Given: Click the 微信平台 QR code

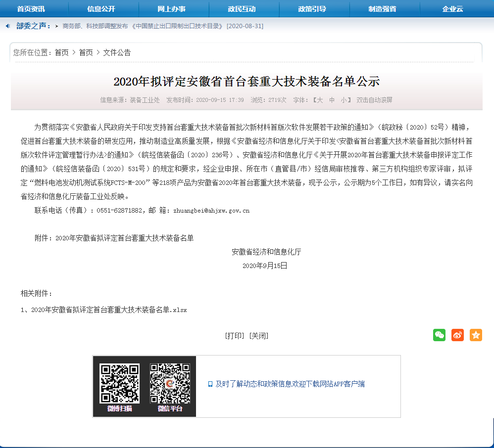Looking at the screenshot, I should 170,383.
